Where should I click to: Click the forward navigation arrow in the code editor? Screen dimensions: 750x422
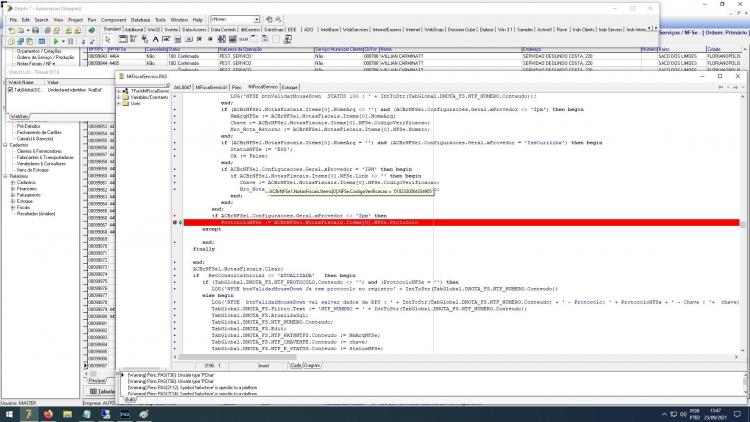pyautogui.click(x=735, y=87)
